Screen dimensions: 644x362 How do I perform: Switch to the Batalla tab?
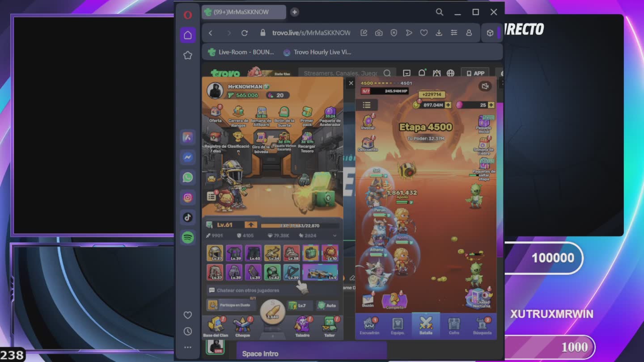point(426,325)
